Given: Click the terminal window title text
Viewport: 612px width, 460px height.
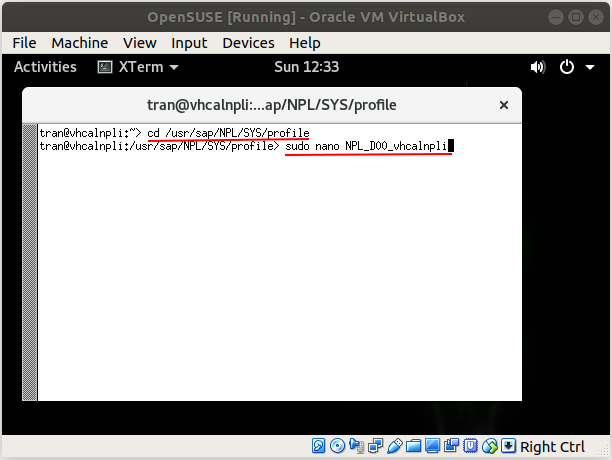Looking at the screenshot, I should 272,105.
